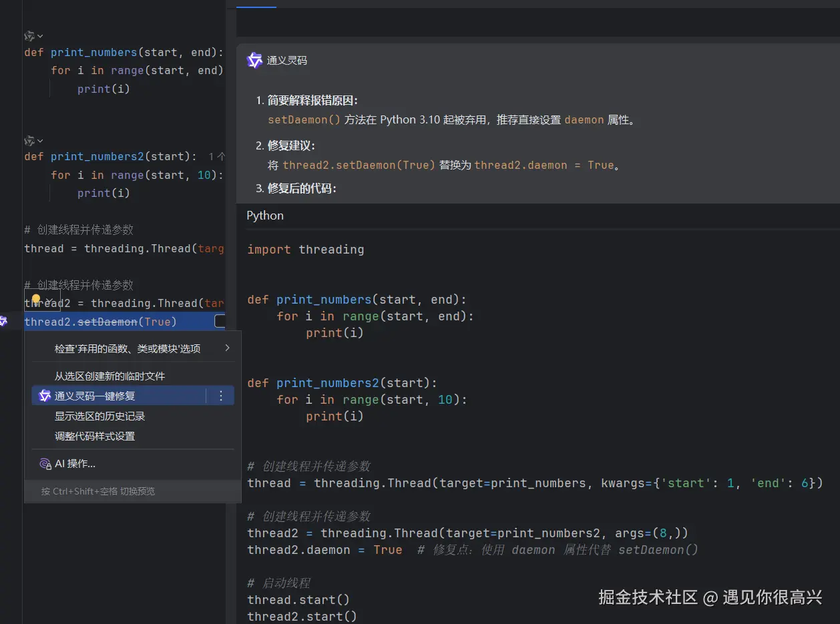Screen dimensions: 840x624
Task: Click the 通义灵码 name label in chat
Action: 287,60
